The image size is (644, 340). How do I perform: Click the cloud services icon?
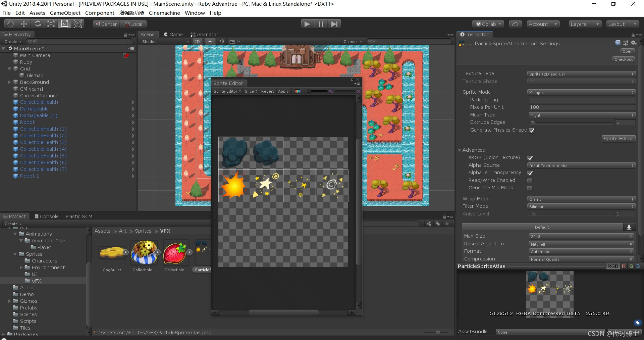[x=515, y=24]
